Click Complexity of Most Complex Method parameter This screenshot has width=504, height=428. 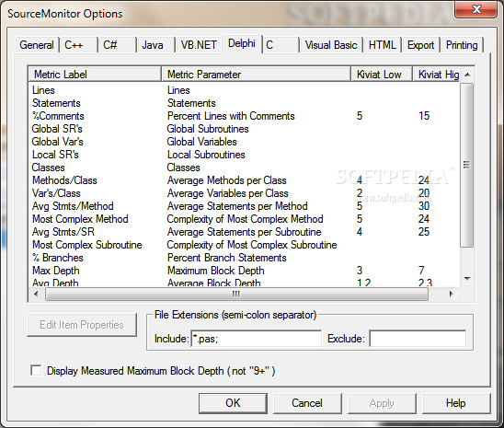pos(245,219)
